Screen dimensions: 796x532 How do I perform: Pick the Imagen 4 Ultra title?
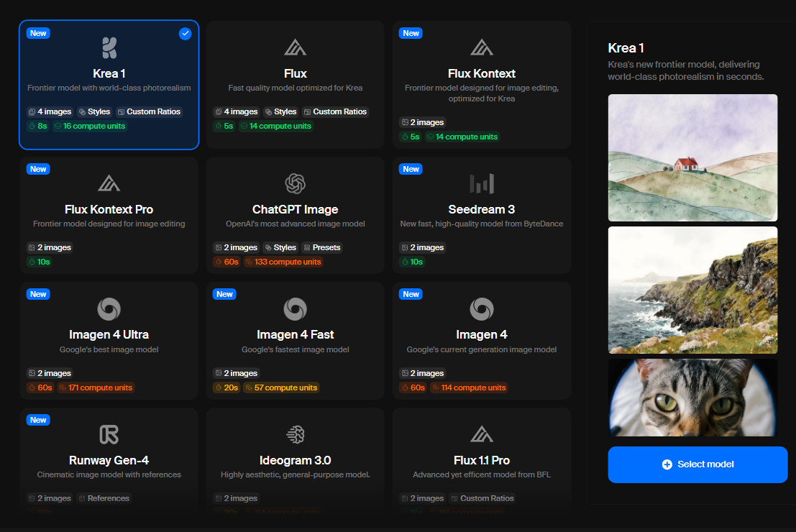click(109, 334)
